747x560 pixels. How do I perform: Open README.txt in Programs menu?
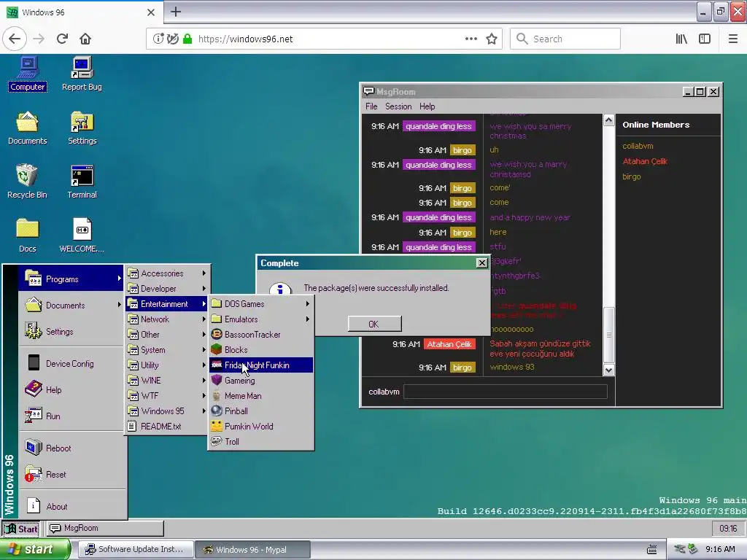pyautogui.click(x=167, y=426)
